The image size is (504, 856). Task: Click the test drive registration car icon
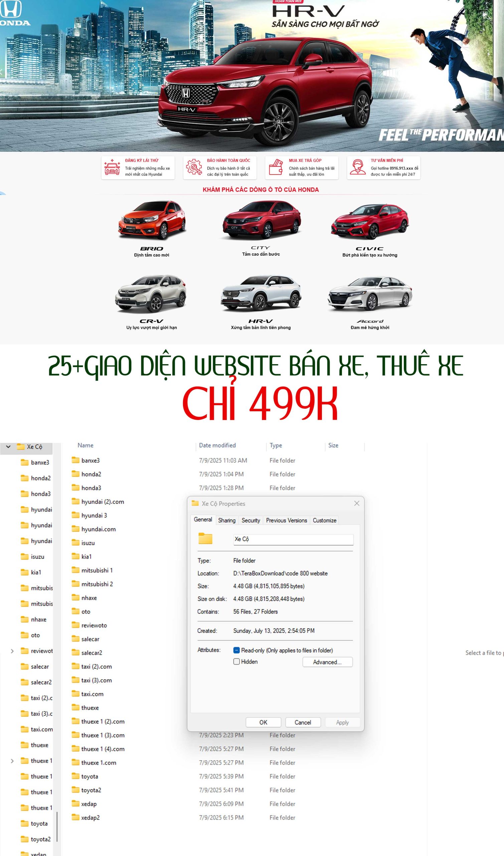[112, 167]
